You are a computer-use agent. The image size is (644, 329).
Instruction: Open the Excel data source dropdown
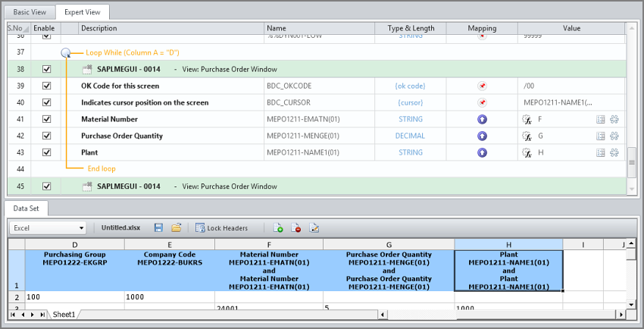pos(48,228)
